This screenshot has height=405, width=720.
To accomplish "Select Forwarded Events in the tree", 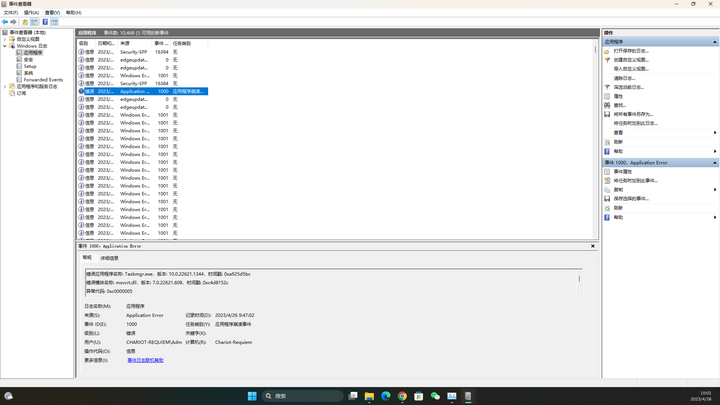I will [x=43, y=79].
